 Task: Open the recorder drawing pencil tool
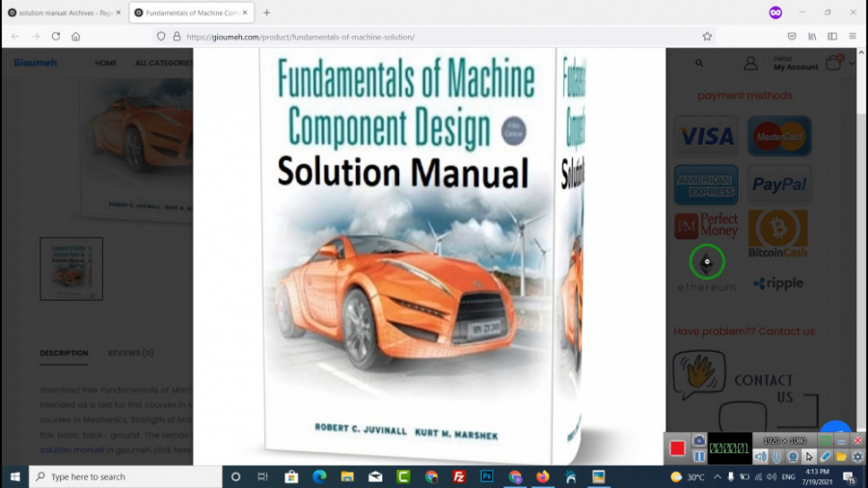pos(826,456)
